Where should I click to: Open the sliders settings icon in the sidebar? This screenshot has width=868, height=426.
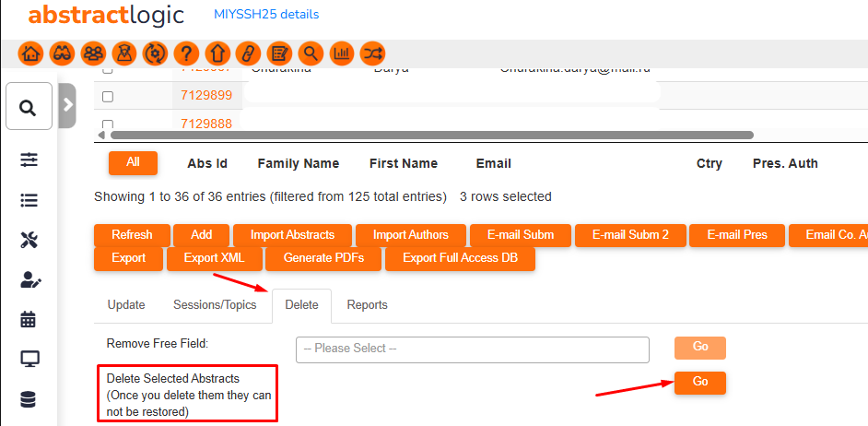click(x=29, y=160)
